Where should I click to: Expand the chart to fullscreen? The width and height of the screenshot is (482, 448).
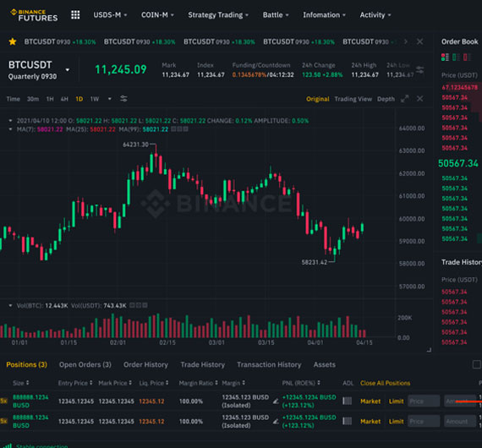pos(405,99)
